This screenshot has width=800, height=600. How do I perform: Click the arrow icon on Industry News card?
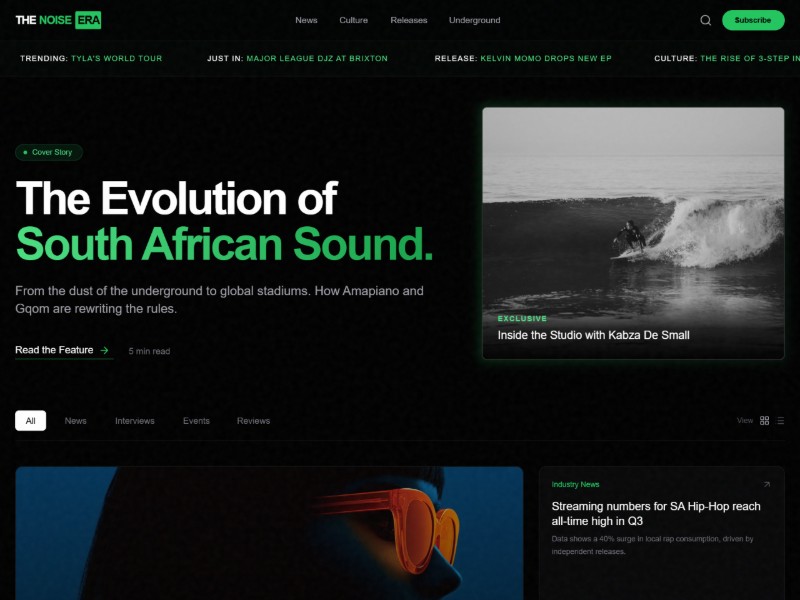pyautogui.click(x=766, y=484)
